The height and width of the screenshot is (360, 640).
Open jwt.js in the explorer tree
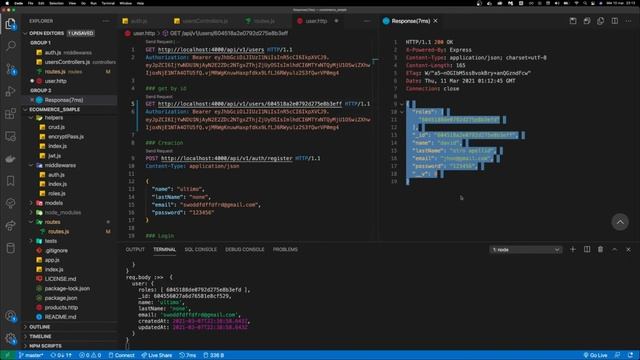[54, 156]
